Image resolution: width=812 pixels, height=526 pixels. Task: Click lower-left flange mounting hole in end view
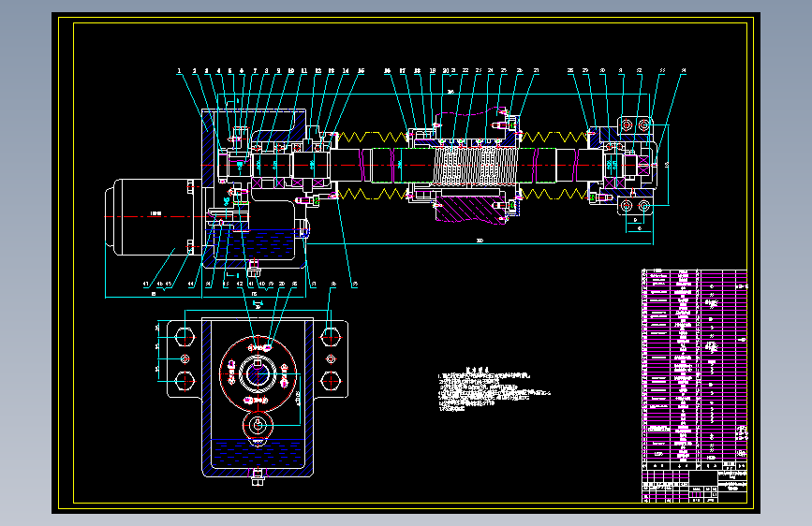tap(185, 381)
